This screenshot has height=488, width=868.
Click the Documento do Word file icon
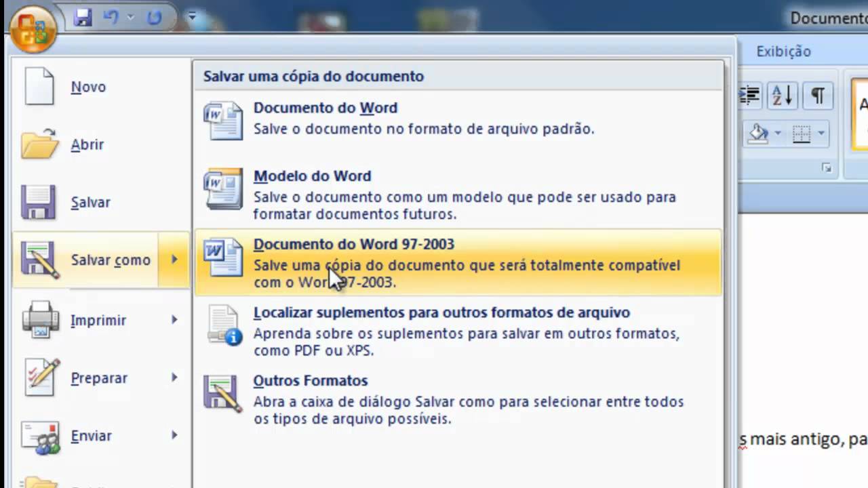click(x=223, y=121)
